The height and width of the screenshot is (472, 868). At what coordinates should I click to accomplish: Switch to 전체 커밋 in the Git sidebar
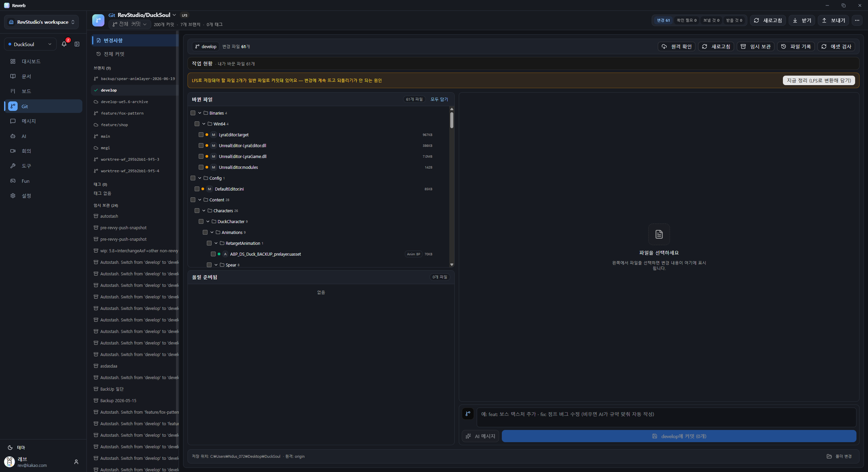pyautogui.click(x=135, y=54)
